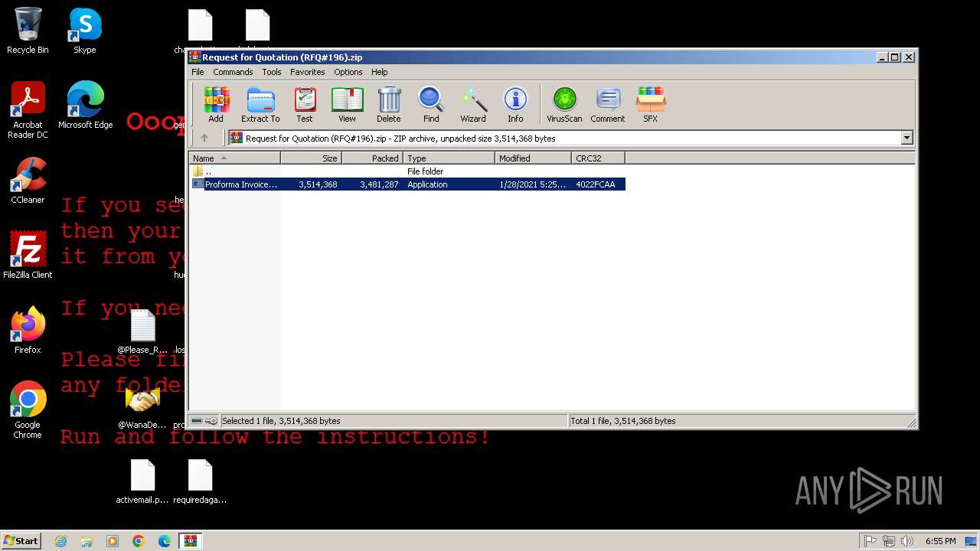Click the Start button
The width and height of the screenshot is (980, 551).
point(21,540)
